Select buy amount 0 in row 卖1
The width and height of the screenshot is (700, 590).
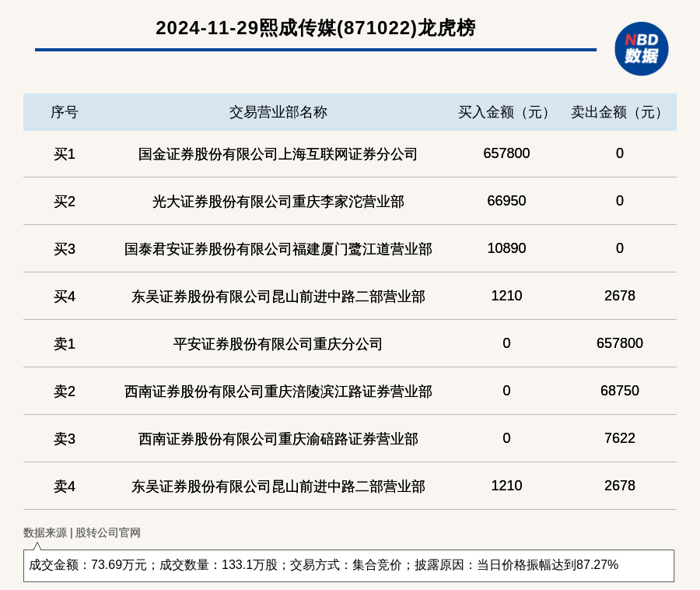click(506, 343)
